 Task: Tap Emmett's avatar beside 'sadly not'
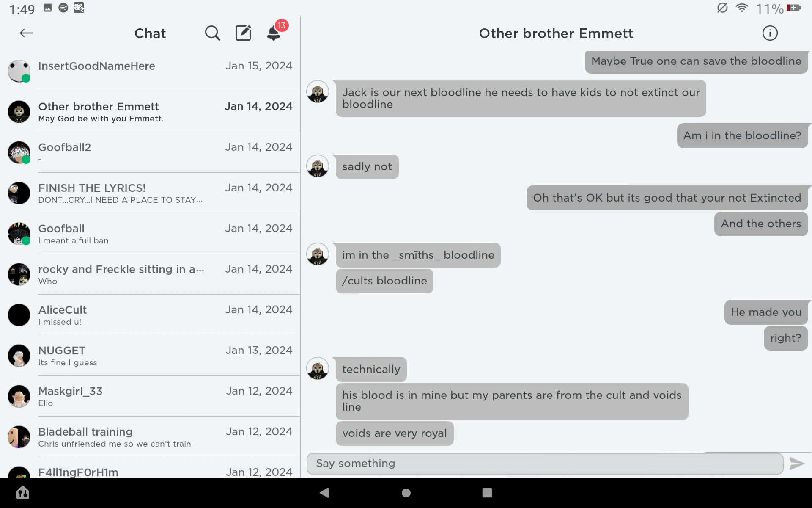pos(318,166)
